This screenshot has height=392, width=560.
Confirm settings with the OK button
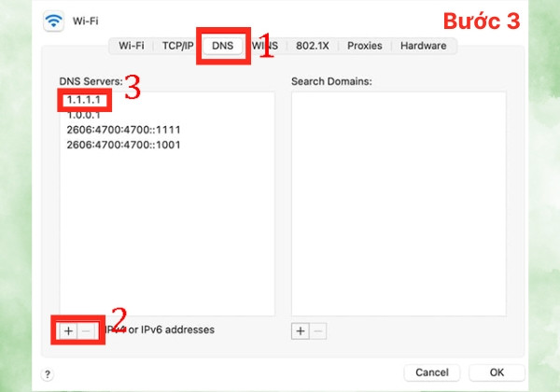click(x=497, y=372)
